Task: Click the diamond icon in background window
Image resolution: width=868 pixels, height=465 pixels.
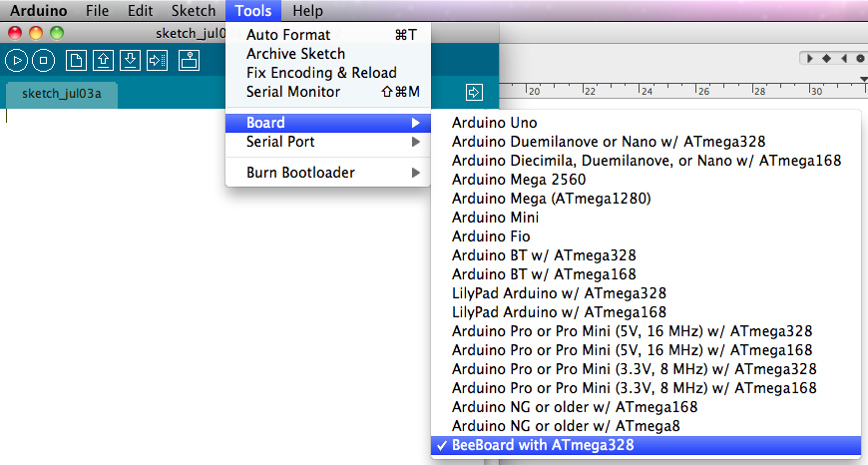Action: click(826, 58)
